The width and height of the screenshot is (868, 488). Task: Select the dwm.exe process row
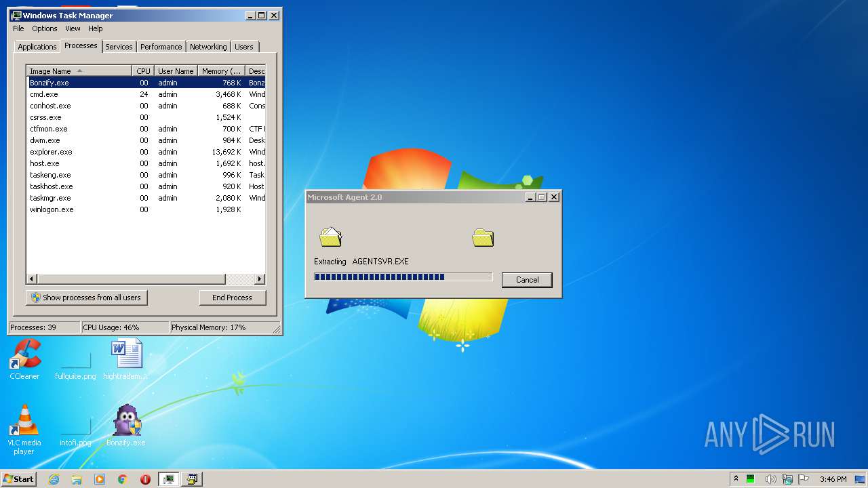point(146,140)
